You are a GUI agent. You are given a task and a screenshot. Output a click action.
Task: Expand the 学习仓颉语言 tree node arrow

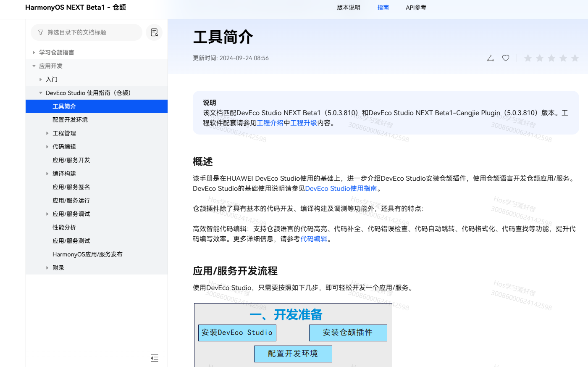click(34, 53)
